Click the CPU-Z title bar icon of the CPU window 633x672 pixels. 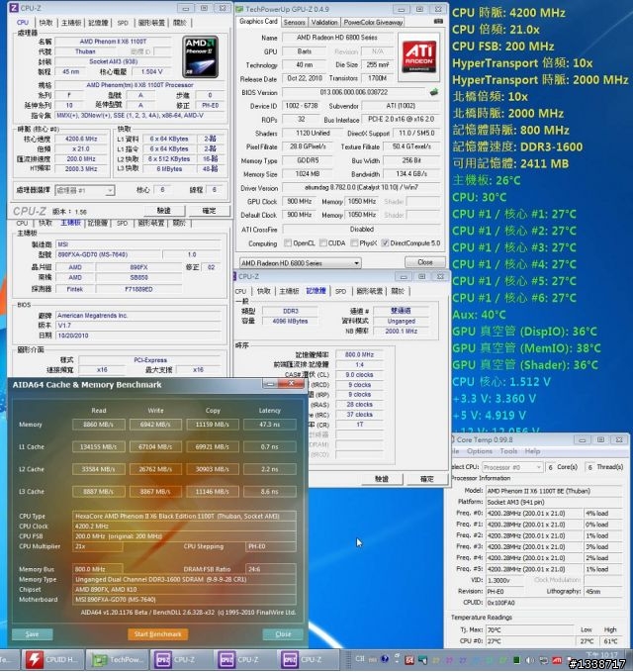point(14,8)
